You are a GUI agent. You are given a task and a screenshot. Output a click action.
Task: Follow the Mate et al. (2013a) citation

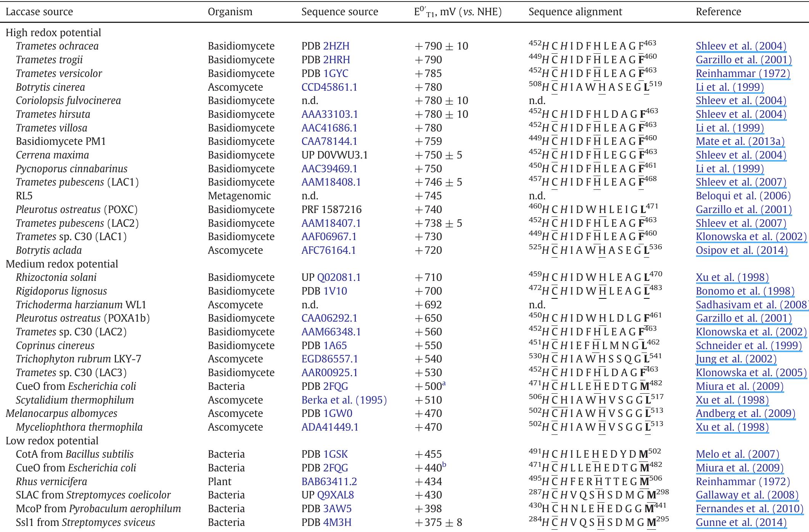740,141
